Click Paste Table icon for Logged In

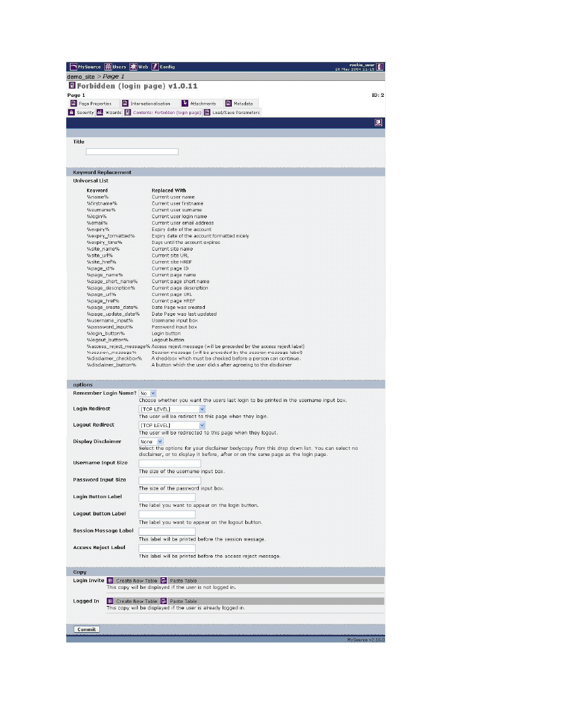tap(164, 601)
